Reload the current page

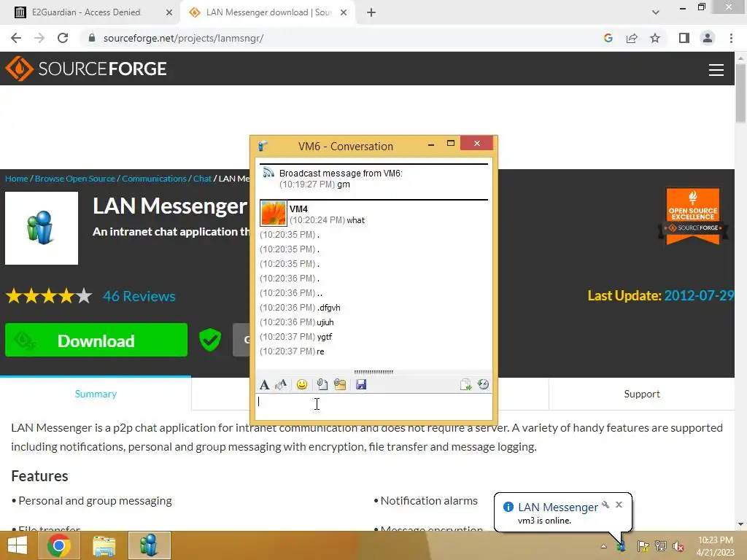pyautogui.click(x=63, y=38)
